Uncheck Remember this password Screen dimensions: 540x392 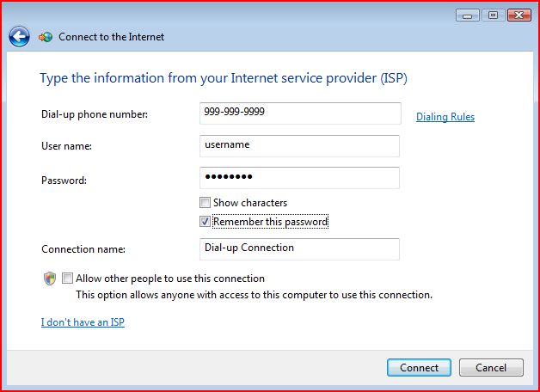(x=205, y=222)
